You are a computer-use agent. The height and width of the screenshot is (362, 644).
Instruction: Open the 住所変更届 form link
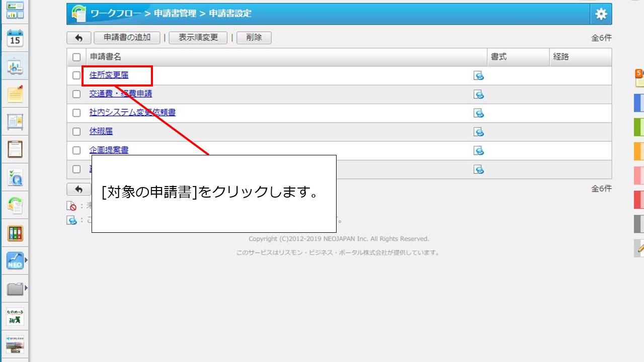click(x=109, y=75)
